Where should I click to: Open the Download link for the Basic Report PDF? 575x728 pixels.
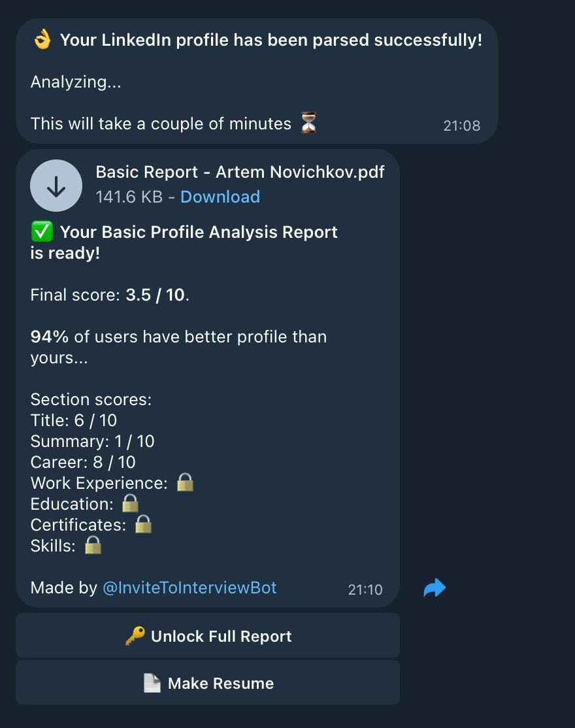click(x=220, y=197)
